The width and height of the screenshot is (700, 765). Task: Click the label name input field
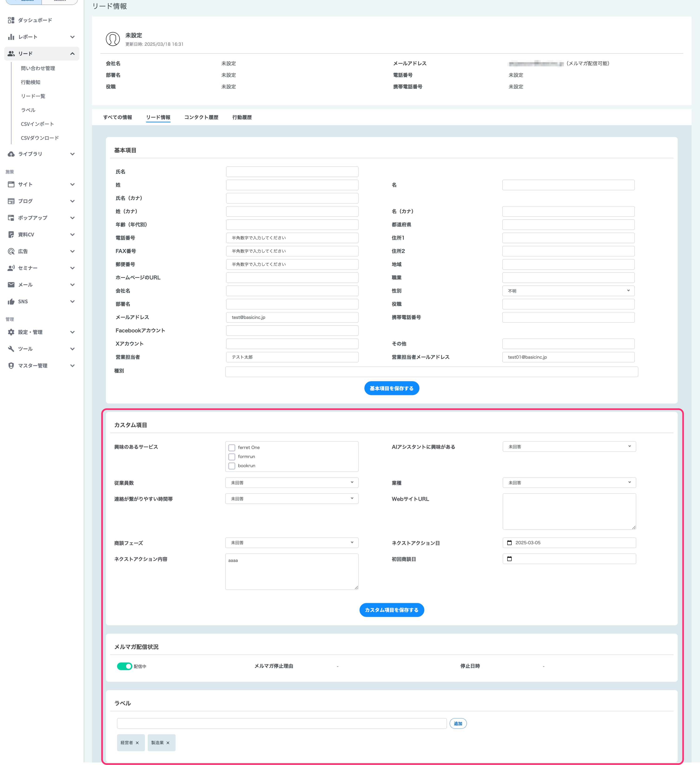pyautogui.click(x=281, y=723)
